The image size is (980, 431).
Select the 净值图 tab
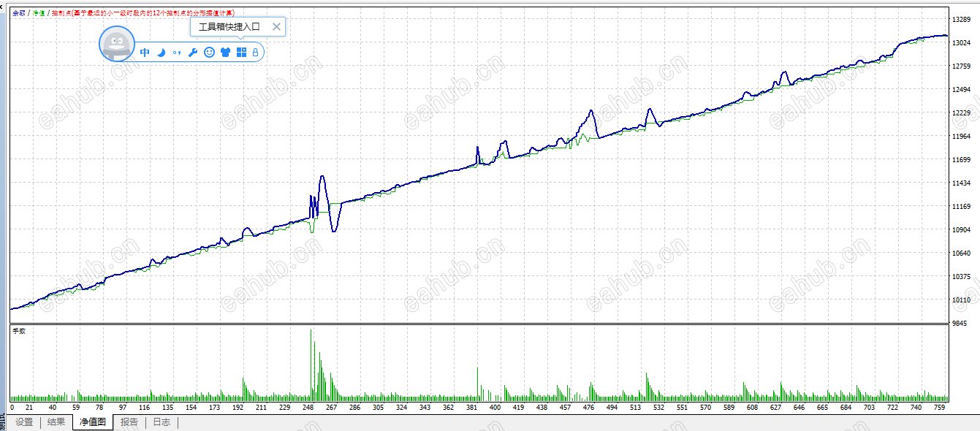pyautogui.click(x=93, y=422)
